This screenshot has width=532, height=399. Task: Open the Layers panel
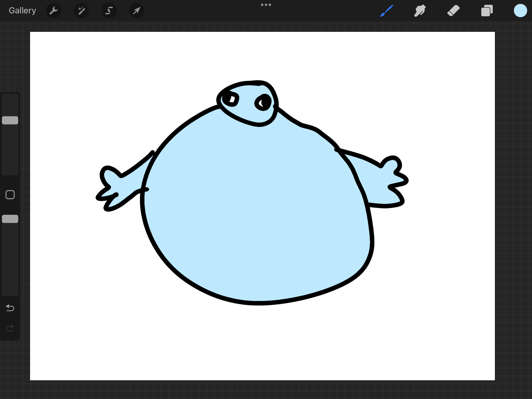tap(487, 11)
